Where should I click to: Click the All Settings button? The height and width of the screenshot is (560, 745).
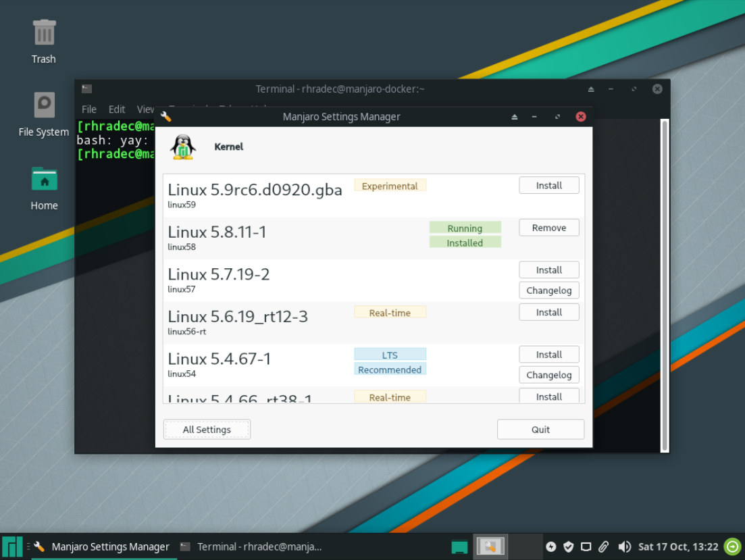tap(207, 429)
